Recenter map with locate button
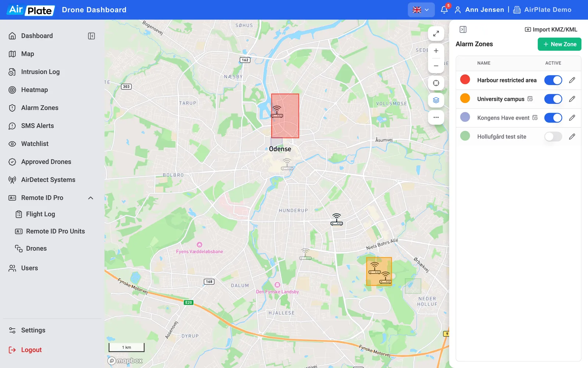Image resolution: width=588 pixels, height=368 pixels. tap(436, 83)
